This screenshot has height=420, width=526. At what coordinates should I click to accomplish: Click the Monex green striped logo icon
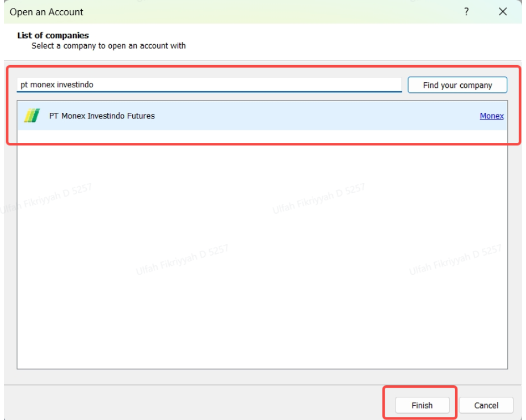tap(32, 116)
